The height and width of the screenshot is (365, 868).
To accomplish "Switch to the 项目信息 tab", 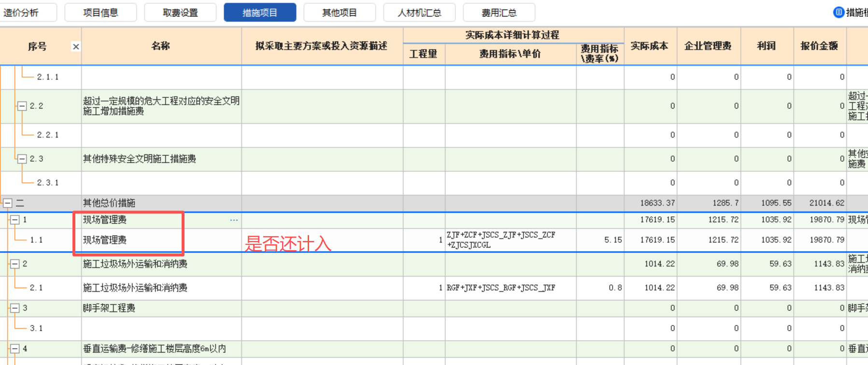I will [x=100, y=13].
